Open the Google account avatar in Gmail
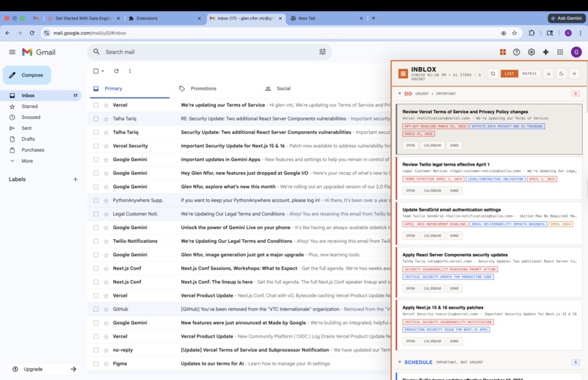This screenshot has height=380, width=588. point(576,52)
